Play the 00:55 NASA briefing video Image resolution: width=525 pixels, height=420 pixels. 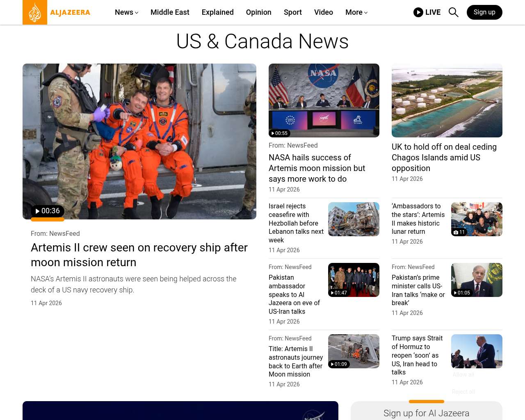[x=280, y=133]
